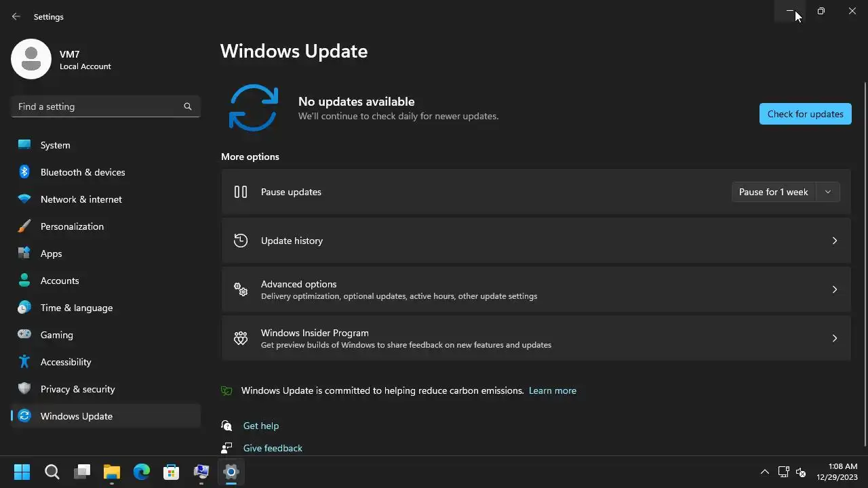Click the back arrow in Settings
The image size is (868, 488).
click(x=16, y=16)
